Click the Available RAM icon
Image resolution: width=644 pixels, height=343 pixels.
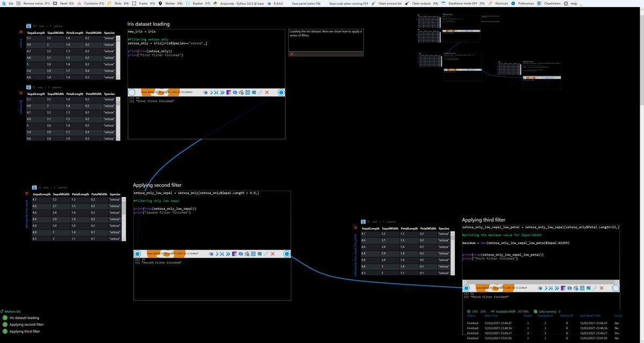493,311
